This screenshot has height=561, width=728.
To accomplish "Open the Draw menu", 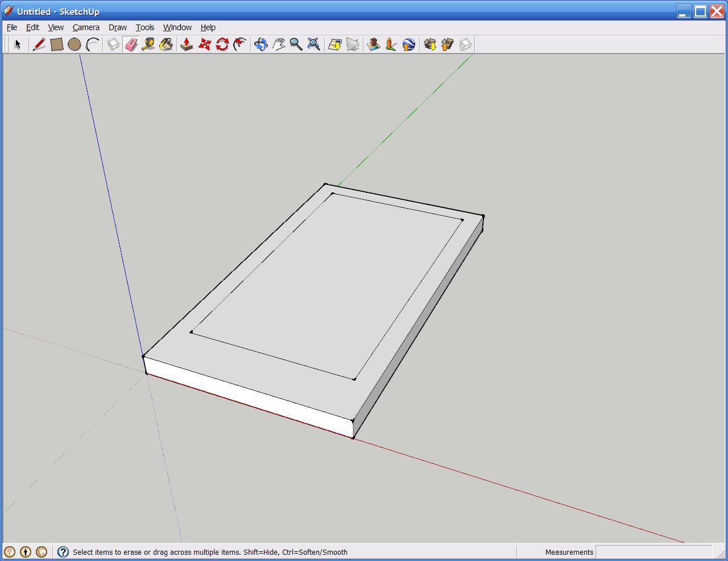I will 118,27.
